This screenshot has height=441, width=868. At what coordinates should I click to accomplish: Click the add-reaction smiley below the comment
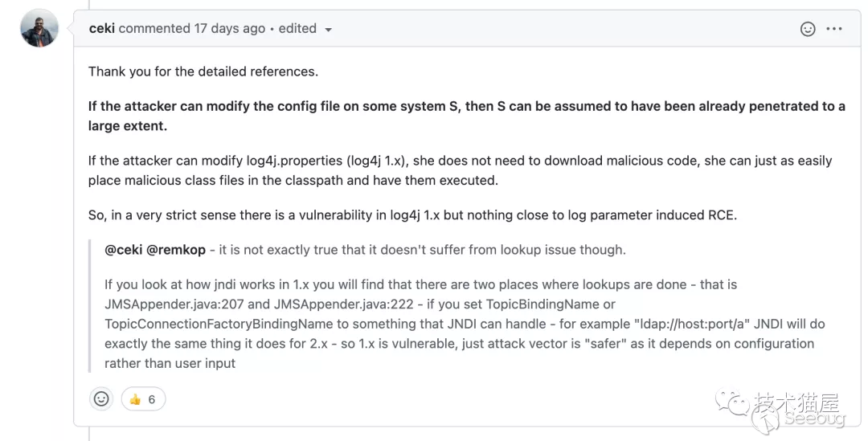pos(101,398)
